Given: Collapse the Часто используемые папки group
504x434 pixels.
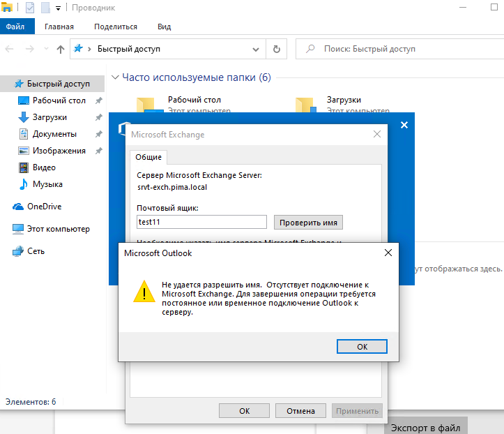Looking at the screenshot, I should [x=115, y=77].
